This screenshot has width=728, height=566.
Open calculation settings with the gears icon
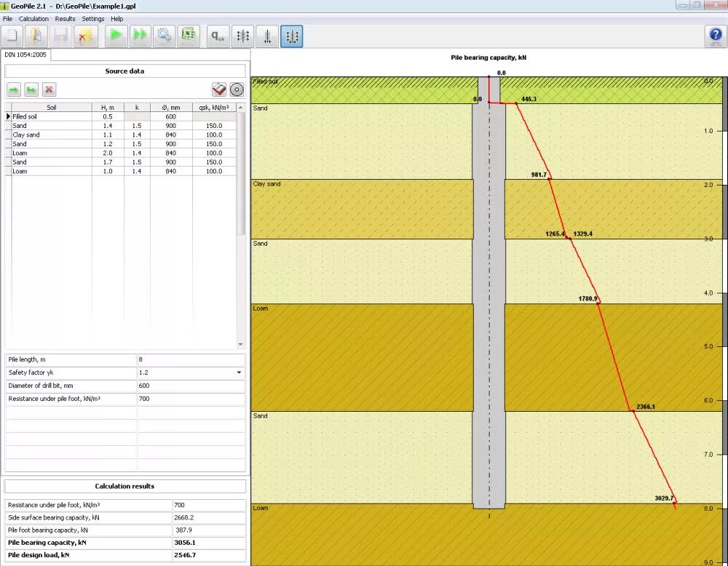pos(164,36)
